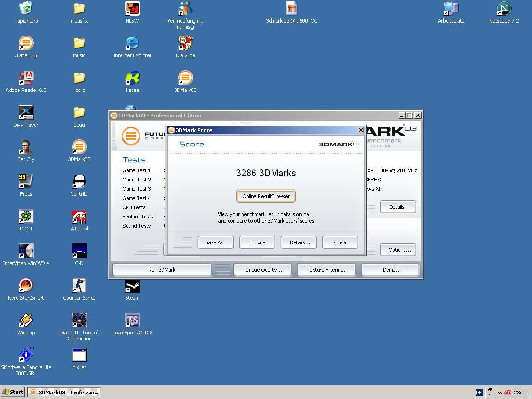Click the Online ResultBrowser button

266,196
